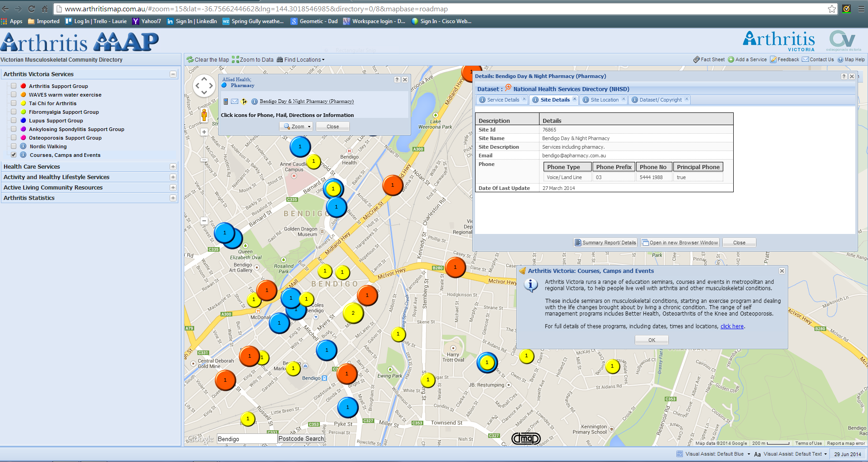Click Zoom to Data in the toolbar
Viewport: 868px width, 462px height.
point(253,60)
